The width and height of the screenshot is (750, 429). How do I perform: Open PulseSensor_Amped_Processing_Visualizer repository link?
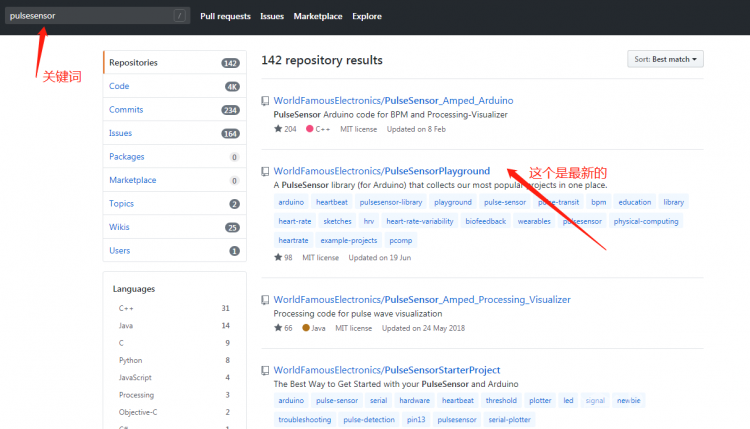(x=422, y=300)
